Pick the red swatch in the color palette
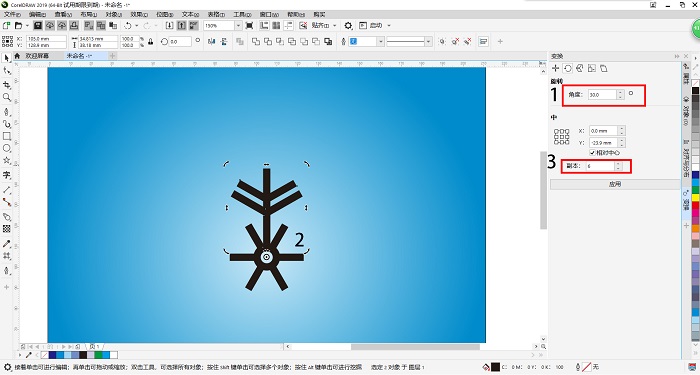The height and width of the screenshot is (375, 700). pyautogui.click(x=695, y=205)
